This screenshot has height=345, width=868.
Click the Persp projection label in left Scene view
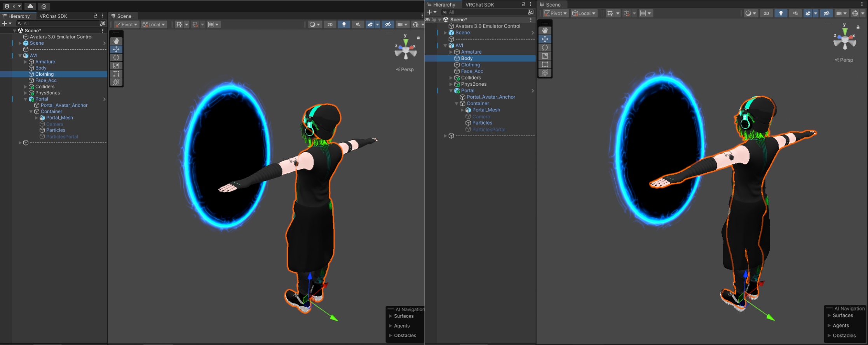point(404,69)
